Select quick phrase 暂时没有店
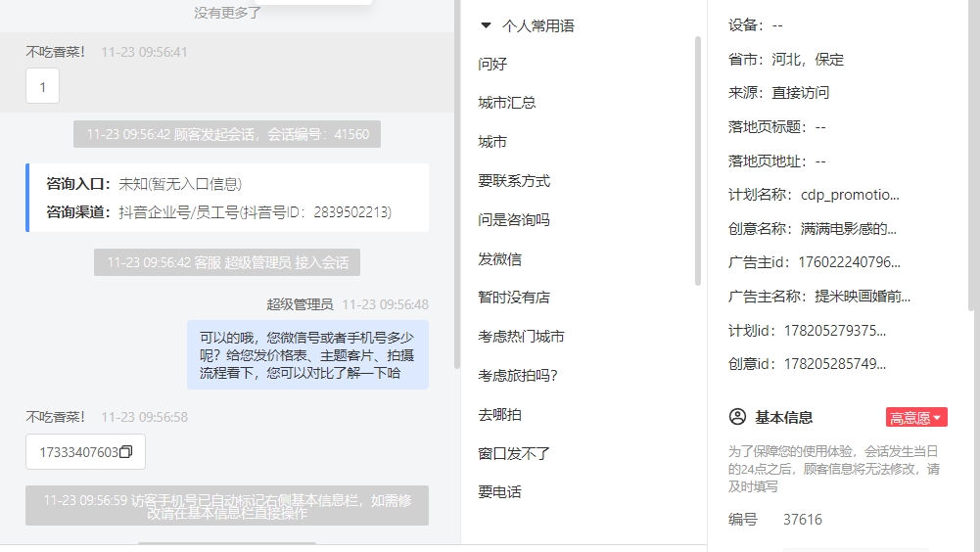The width and height of the screenshot is (980, 552). tap(514, 298)
